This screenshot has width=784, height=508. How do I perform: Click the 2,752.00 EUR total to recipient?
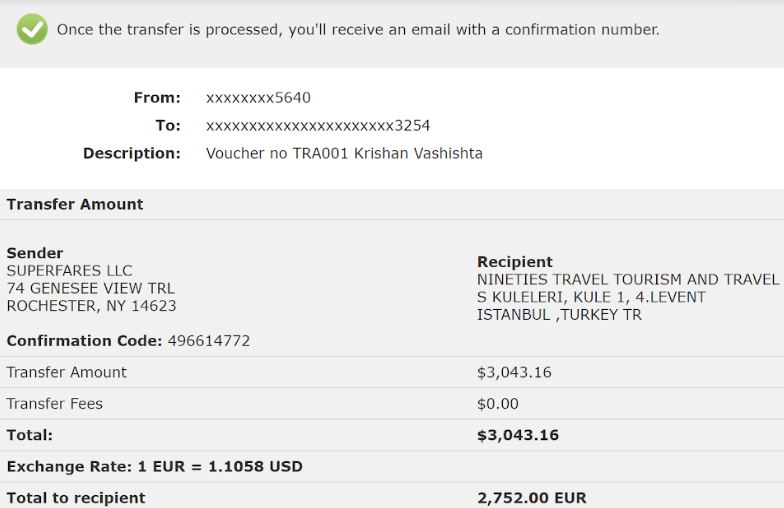click(532, 498)
